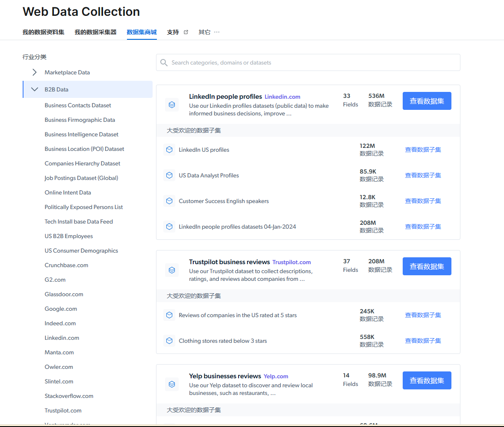Select Politically Exposed Persons List
Image resolution: width=504 pixels, height=427 pixels.
pos(83,207)
